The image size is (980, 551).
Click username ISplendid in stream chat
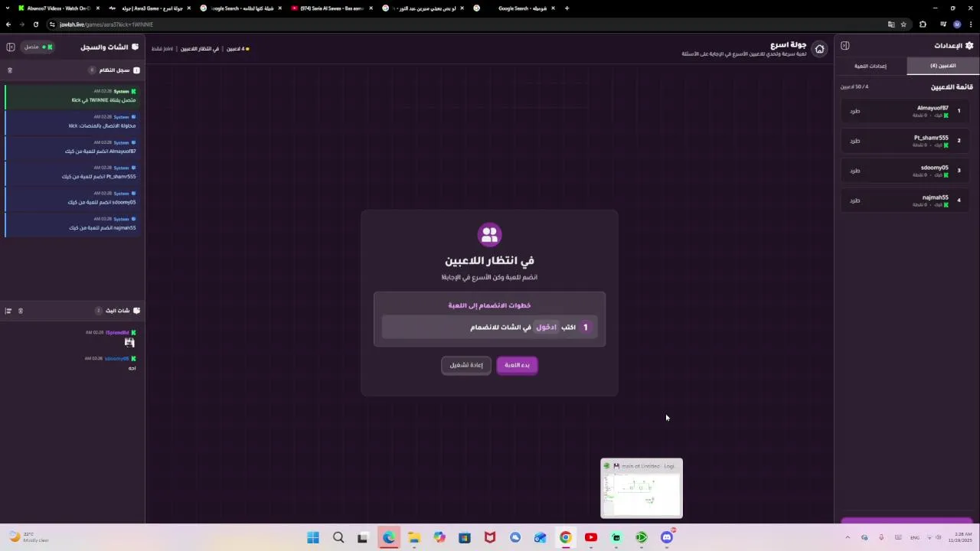pos(117,333)
